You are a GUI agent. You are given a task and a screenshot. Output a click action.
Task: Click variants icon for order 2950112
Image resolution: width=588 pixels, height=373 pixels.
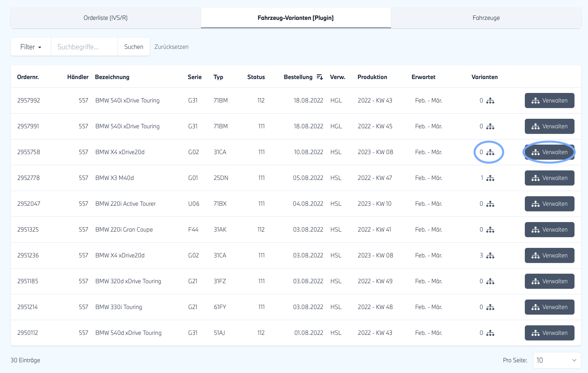490,333
